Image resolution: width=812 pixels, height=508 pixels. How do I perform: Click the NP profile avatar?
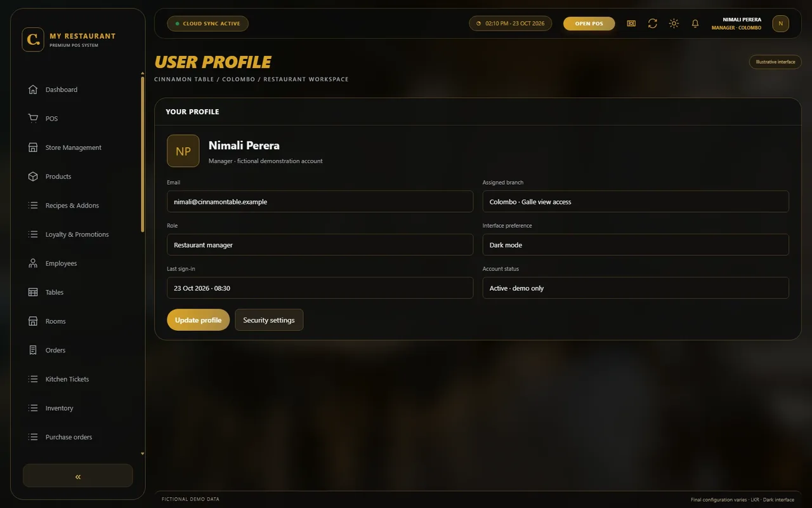coord(183,151)
